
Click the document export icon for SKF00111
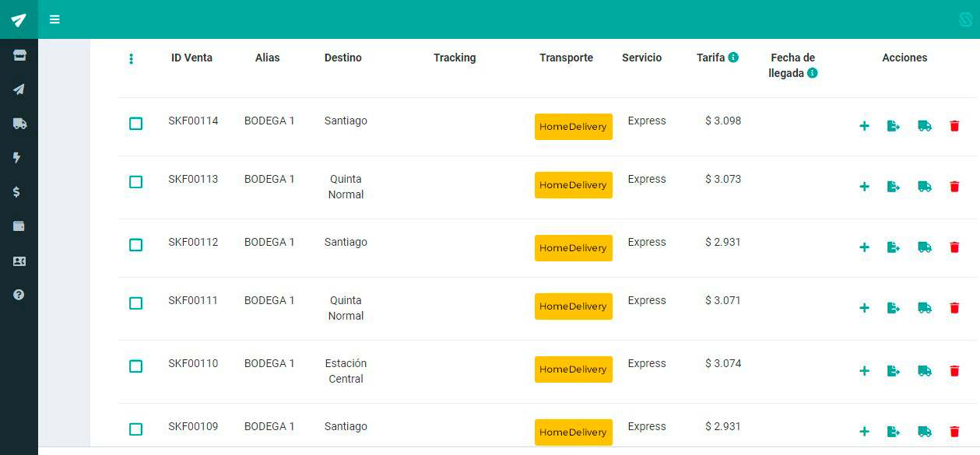pyautogui.click(x=894, y=308)
